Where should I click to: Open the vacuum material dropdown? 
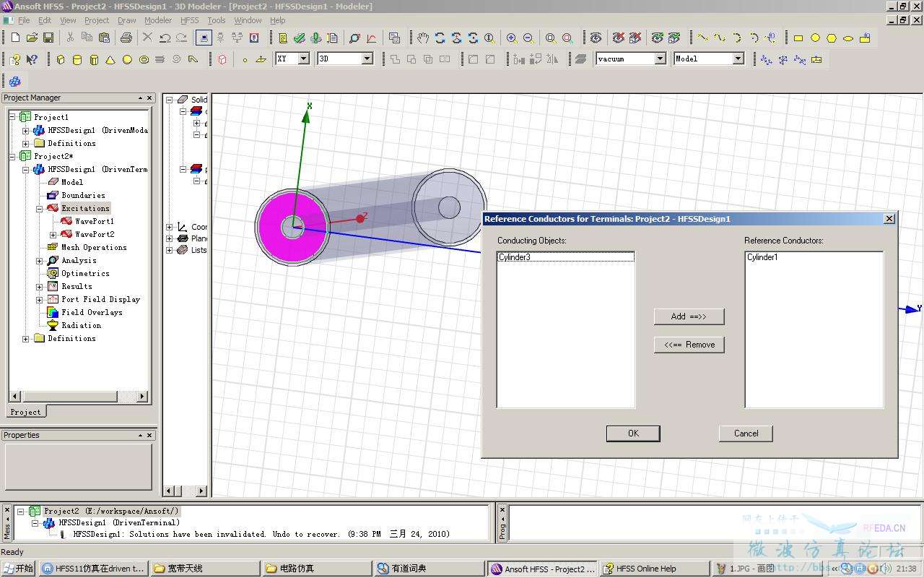click(x=660, y=59)
